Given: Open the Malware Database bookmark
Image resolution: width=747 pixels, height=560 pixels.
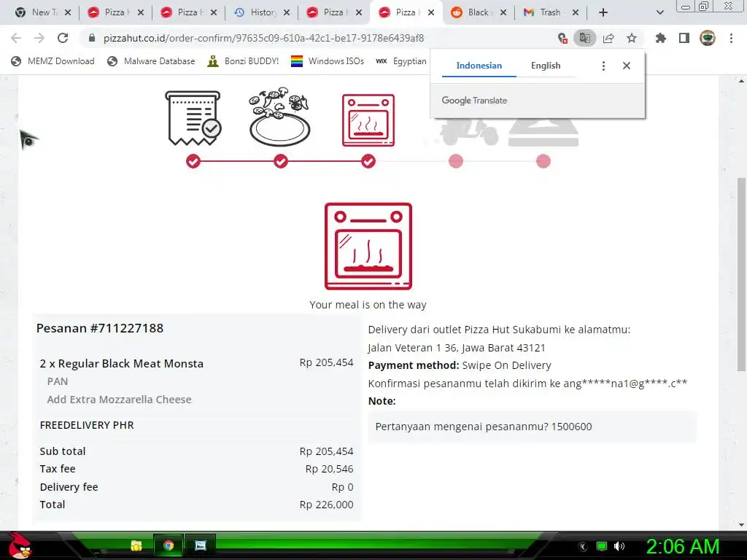Looking at the screenshot, I should (152, 61).
